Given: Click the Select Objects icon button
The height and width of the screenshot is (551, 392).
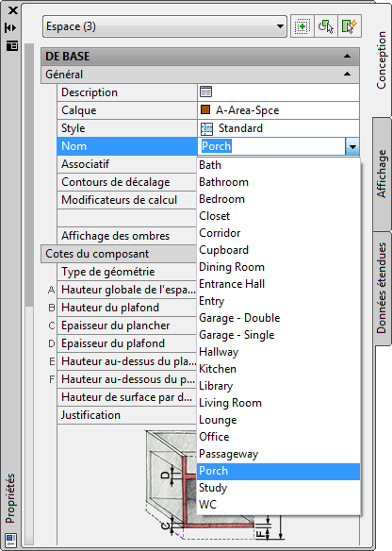Looking at the screenshot, I should (326, 26).
